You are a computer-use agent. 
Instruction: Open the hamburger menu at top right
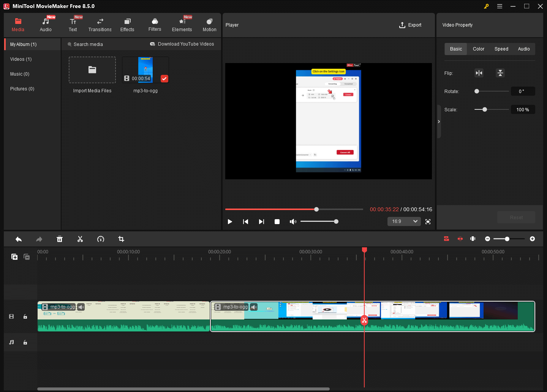pos(500,6)
